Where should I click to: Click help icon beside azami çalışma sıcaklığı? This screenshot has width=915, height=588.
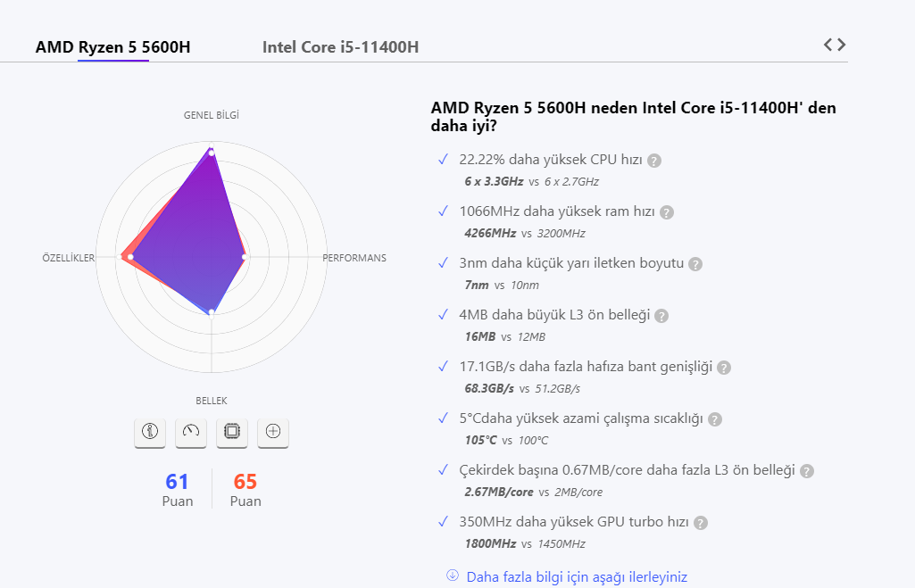click(715, 419)
